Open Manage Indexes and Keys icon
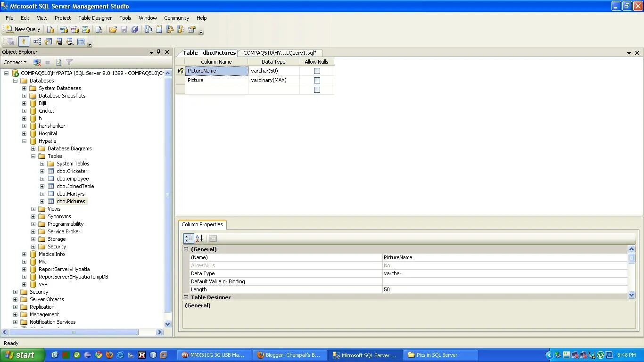This screenshot has width=644, height=362. pos(48,42)
